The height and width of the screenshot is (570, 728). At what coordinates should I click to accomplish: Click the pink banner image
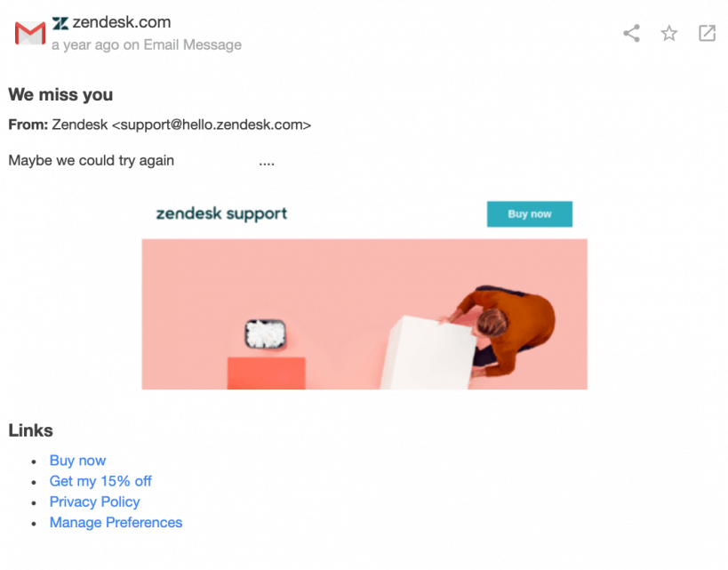pyautogui.click(x=364, y=314)
